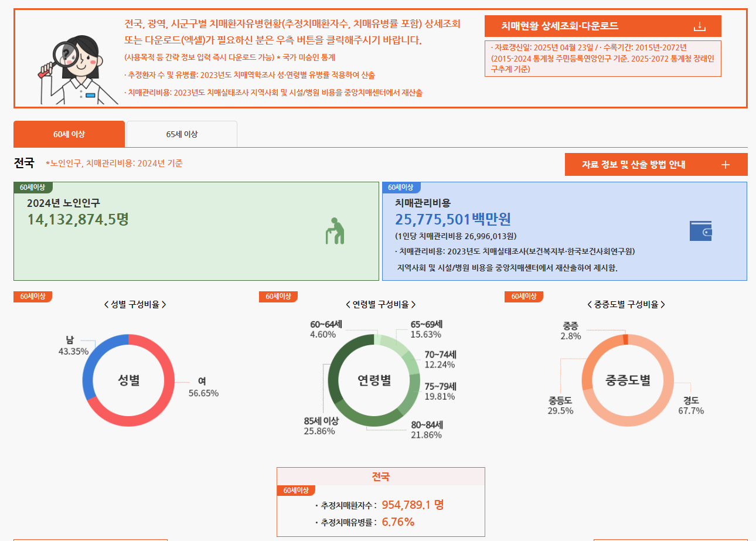Click the download arrow icon on 치매현황 button

tap(699, 26)
